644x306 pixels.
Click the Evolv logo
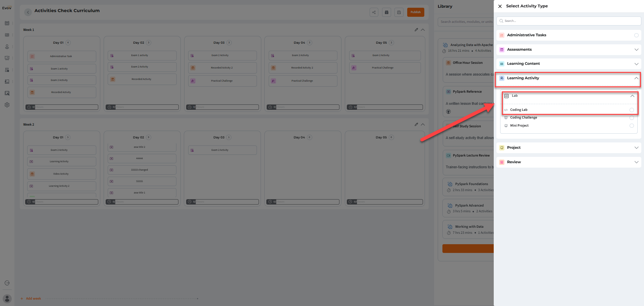(x=7, y=8)
